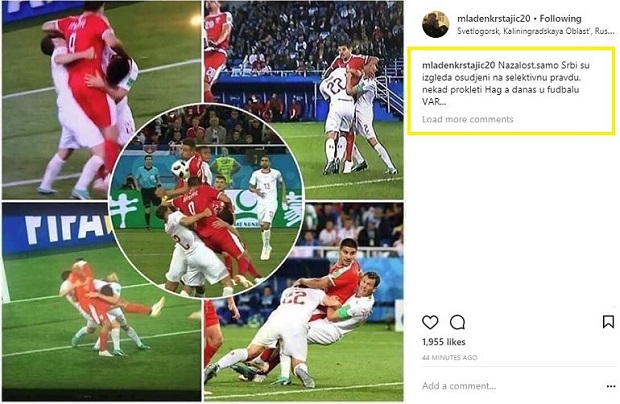Click the Following status button
This screenshot has height=404, width=620.
pos(560,19)
